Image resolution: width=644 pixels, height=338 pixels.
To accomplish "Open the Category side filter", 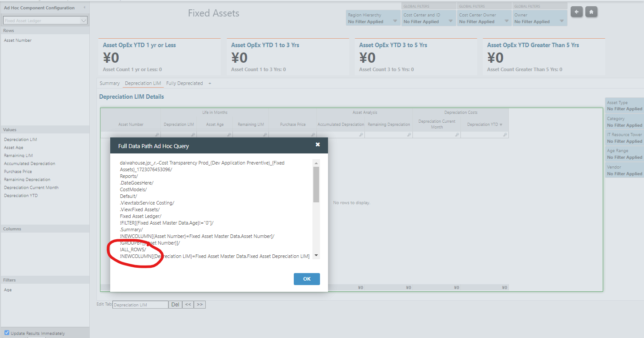I will [624, 122].
